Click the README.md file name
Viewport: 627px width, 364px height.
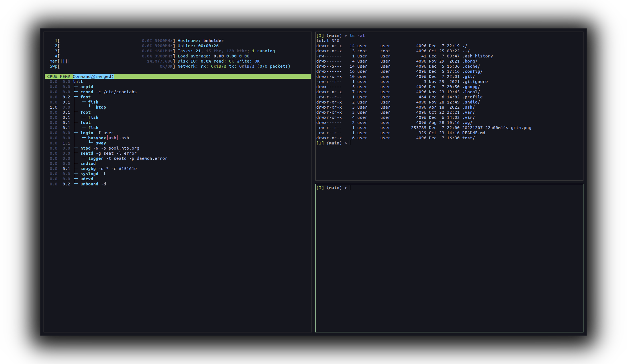pos(474,133)
